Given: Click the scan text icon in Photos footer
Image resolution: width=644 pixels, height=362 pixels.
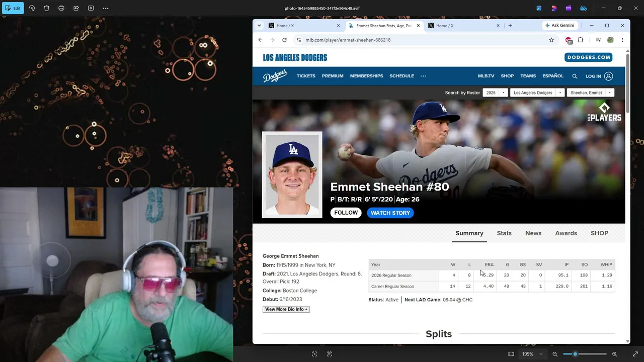Looking at the screenshot, I should click(x=330, y=354).
